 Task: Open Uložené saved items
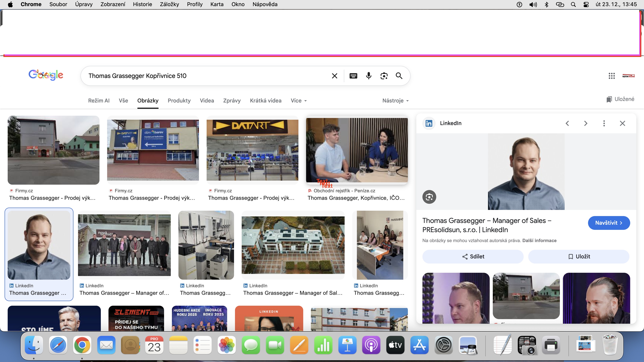click(x=620, y=99)
